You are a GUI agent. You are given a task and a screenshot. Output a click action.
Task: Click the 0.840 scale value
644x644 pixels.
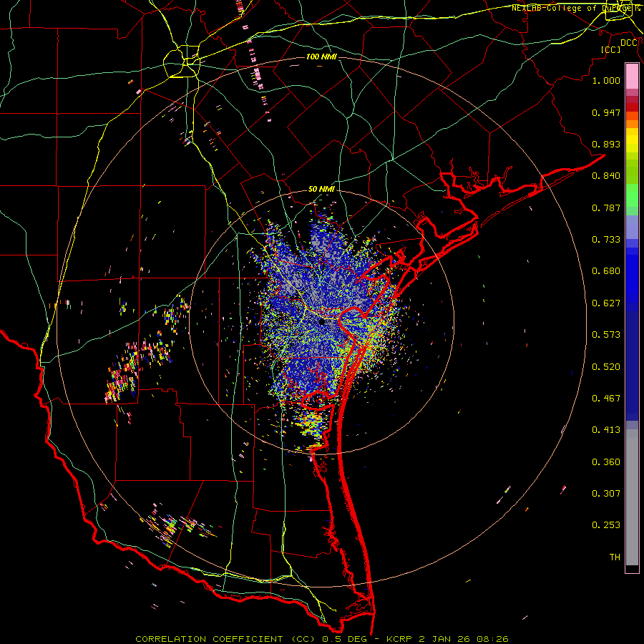[x=606, y=176]
